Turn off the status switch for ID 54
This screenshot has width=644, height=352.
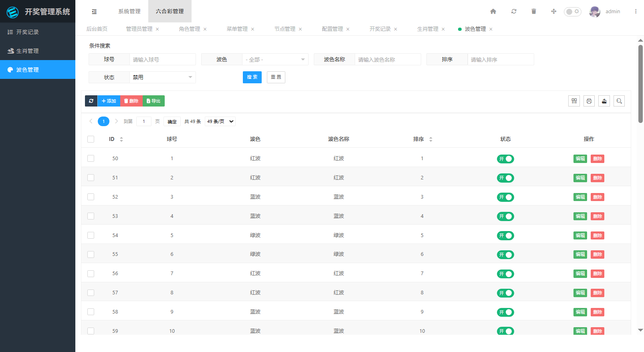coord(505,235)
